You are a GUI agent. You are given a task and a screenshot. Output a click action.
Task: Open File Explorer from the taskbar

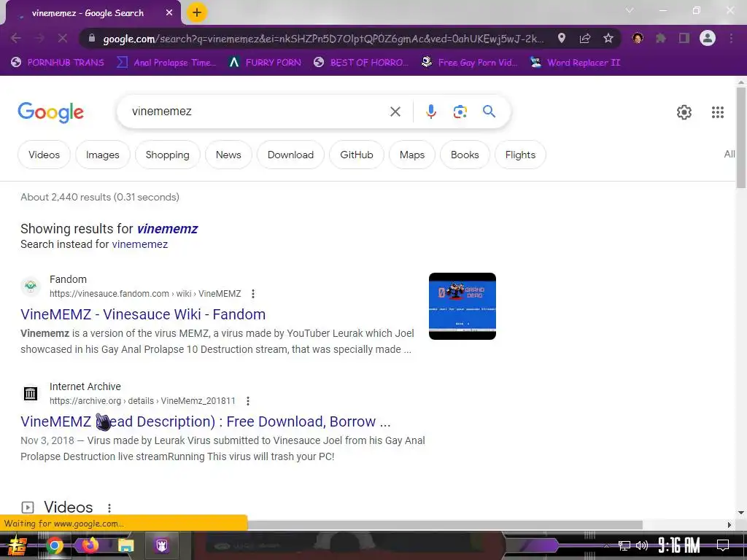click(x=125, y=545)
